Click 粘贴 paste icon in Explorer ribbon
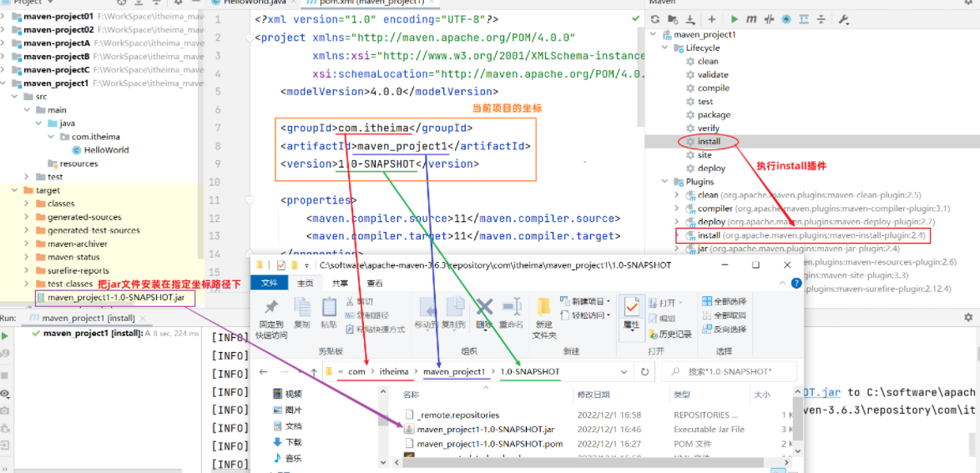980x473 pixels. [328, 314]
